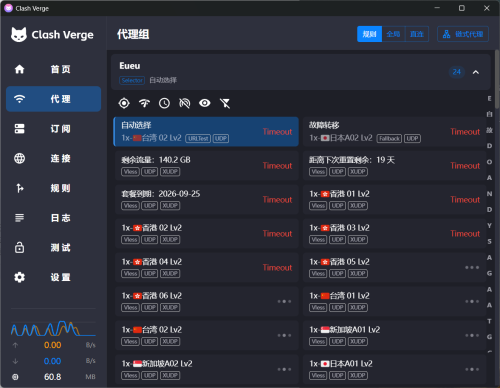Click the 24 count badge of Eueu
The height and width of the screenshot is (388, 500).
[x=457, y=72]
